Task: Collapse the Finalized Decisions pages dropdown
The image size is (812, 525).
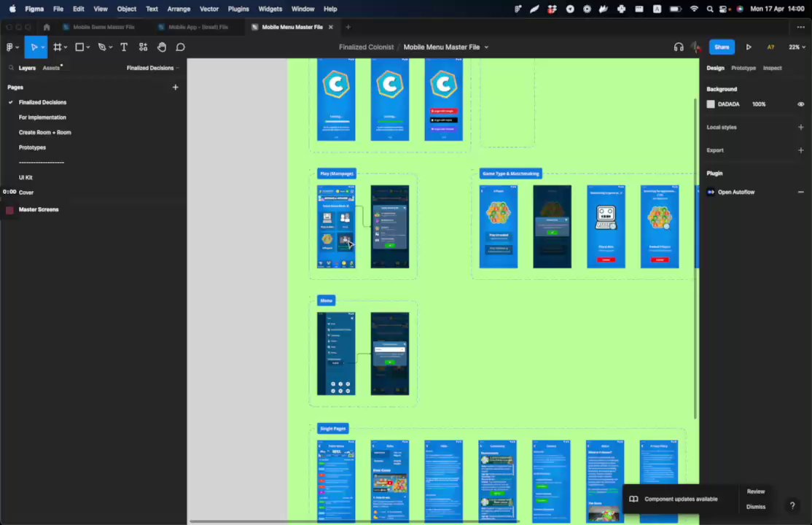Action: click(x=153, y=68)
